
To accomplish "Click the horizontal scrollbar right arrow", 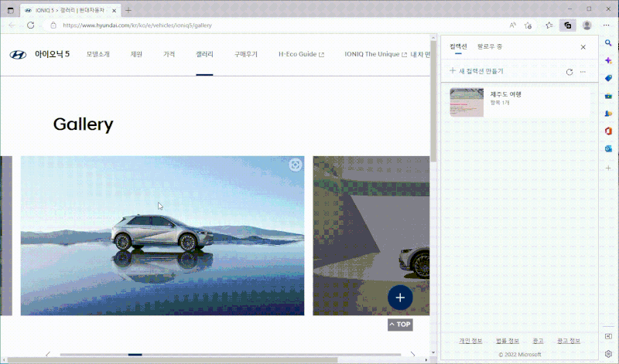I will [426, 360].
